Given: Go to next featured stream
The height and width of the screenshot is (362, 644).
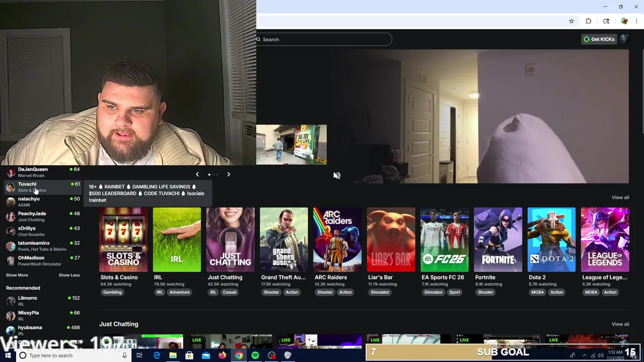Looking at the screenshot, I should click(228, 174).
